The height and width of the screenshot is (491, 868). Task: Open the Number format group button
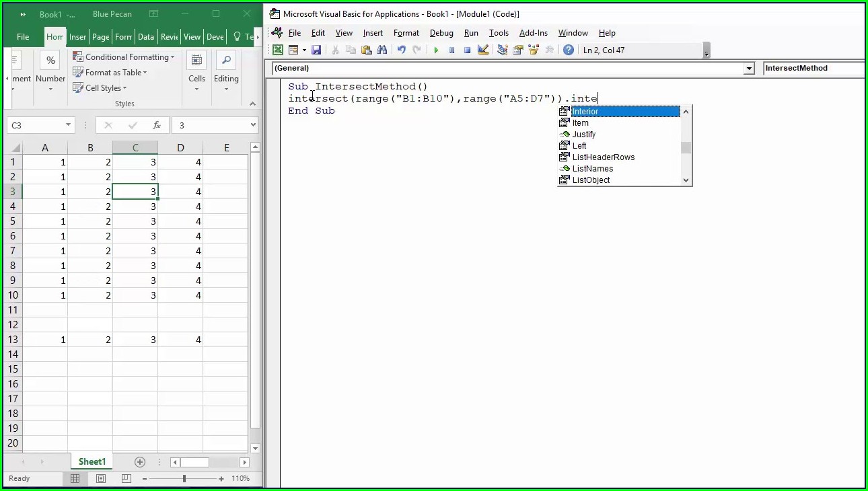[50, 71]
